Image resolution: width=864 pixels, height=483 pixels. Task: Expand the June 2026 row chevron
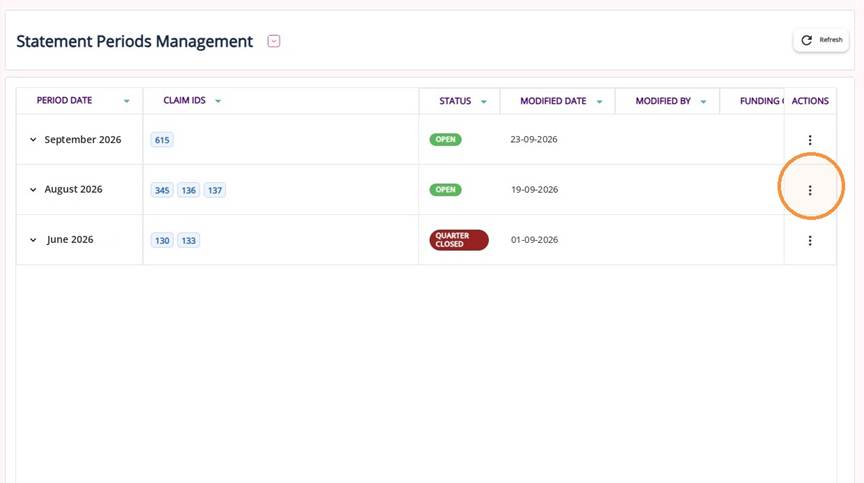tap(33, 240)
